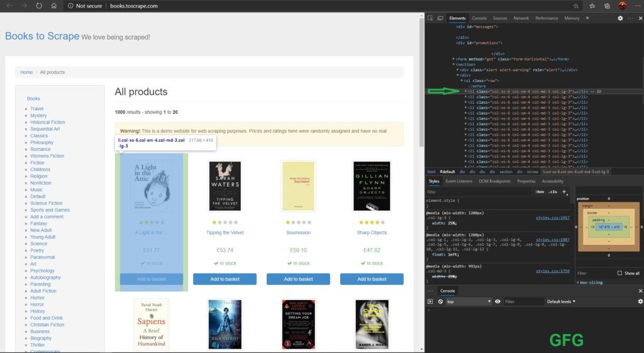This screenshot has height=353, width=644.
Task: Open the Travel category link
Action: (x=36, y=109)
